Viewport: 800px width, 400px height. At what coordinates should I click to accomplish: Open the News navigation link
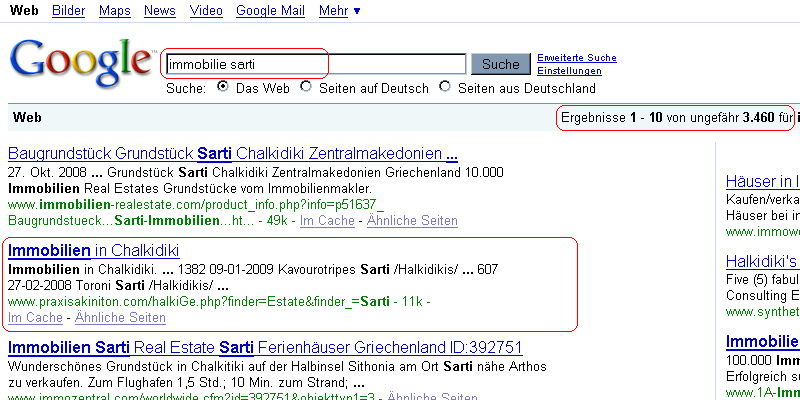tap(159, 10)
